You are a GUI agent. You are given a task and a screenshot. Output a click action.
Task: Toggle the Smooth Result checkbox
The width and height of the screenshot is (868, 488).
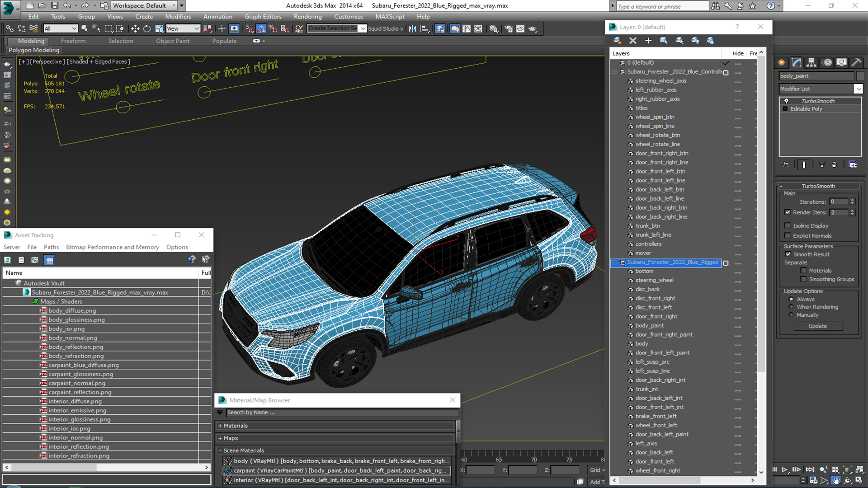pos(788,254)
